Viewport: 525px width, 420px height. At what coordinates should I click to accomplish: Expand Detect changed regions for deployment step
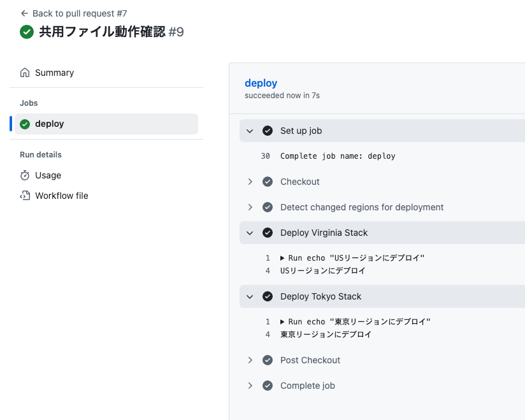250,207
